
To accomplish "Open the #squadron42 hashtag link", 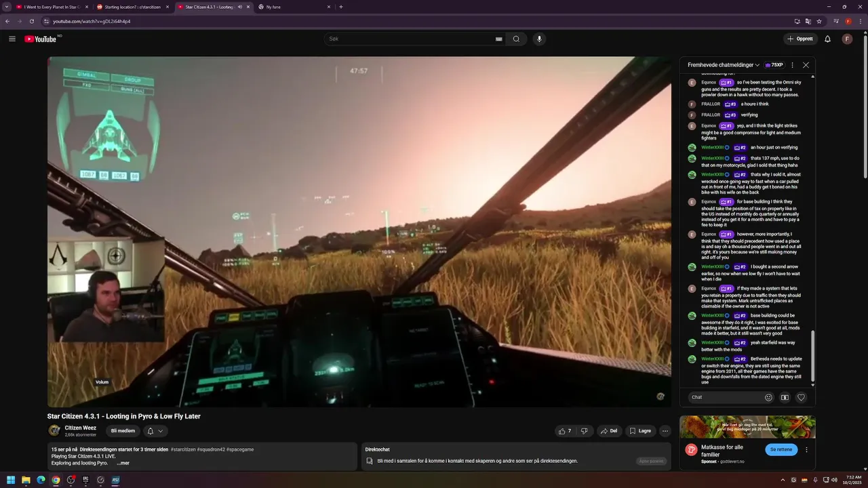I will tap(211, 449).
